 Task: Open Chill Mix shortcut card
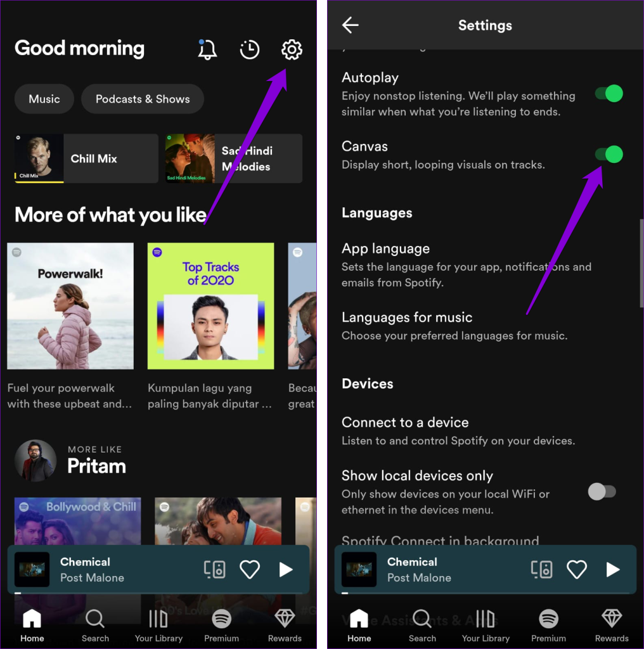pyautogui.click(x=86, y=158)
